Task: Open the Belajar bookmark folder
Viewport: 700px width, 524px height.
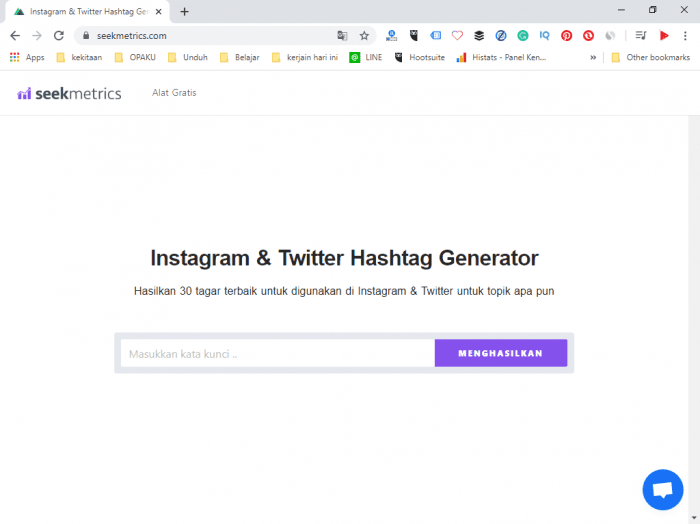Action: point(240,57)
